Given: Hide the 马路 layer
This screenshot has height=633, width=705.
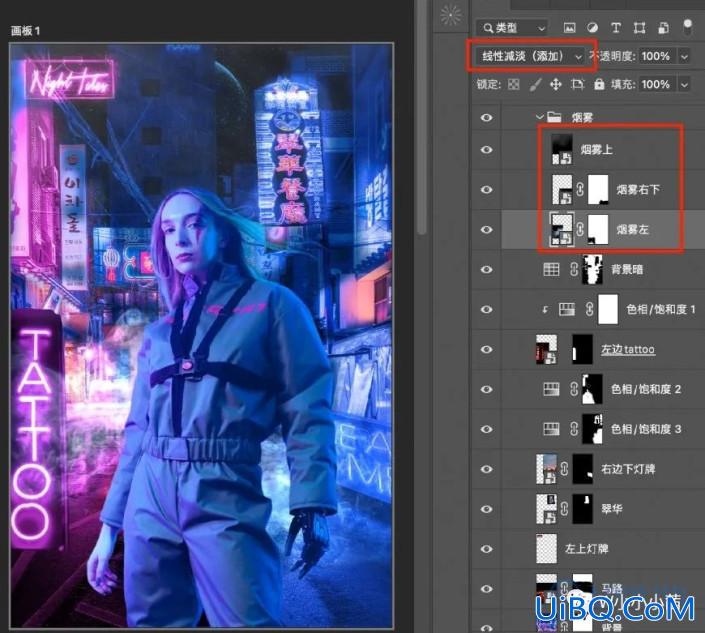Looking at the screenshot, I should [486, 589].
